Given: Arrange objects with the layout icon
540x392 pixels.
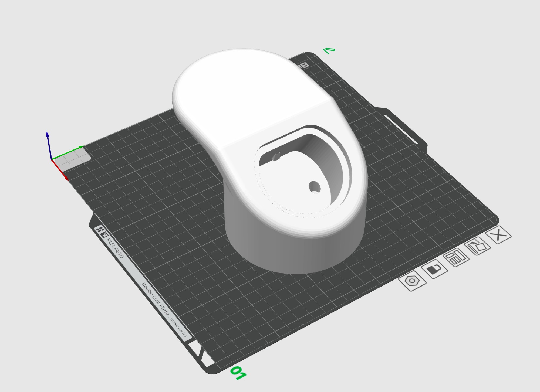Looking at the screenshot, I should (456, 257).
